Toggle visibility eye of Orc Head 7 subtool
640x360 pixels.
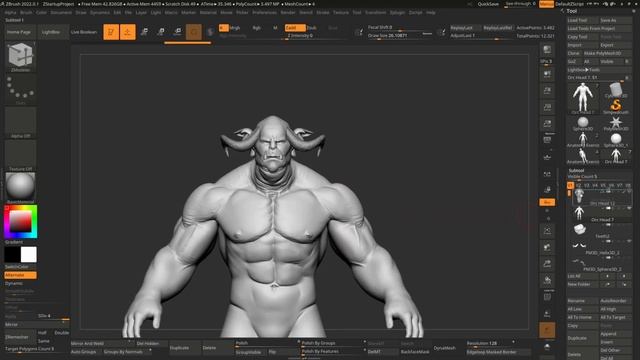pyautogui.click(x=629, y=209)
